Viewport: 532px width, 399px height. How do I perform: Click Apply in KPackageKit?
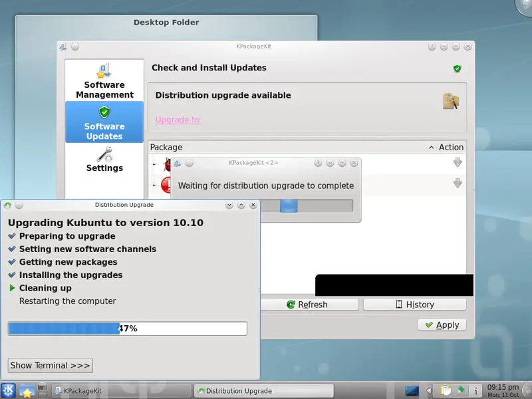tap(442, 325)
